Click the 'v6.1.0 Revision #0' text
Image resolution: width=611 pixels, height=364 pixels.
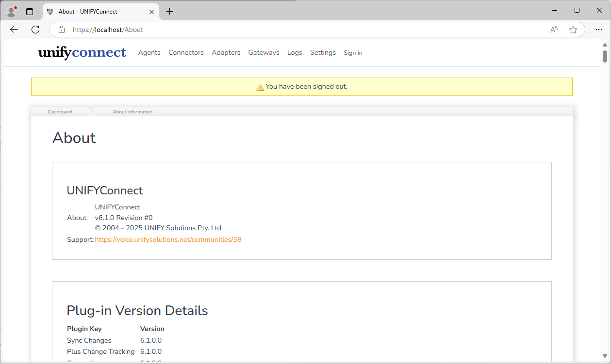(x=124, y=218)
